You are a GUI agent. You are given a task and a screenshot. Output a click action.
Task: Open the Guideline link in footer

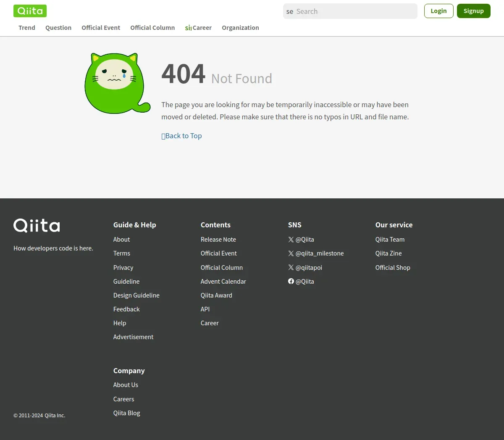click(126, 282)
